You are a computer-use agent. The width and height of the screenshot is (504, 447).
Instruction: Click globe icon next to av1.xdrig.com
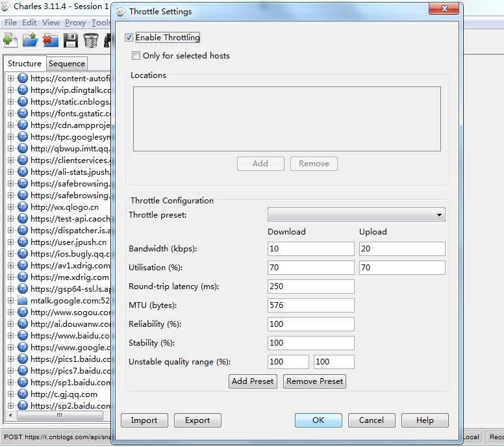tap(23, 265)
